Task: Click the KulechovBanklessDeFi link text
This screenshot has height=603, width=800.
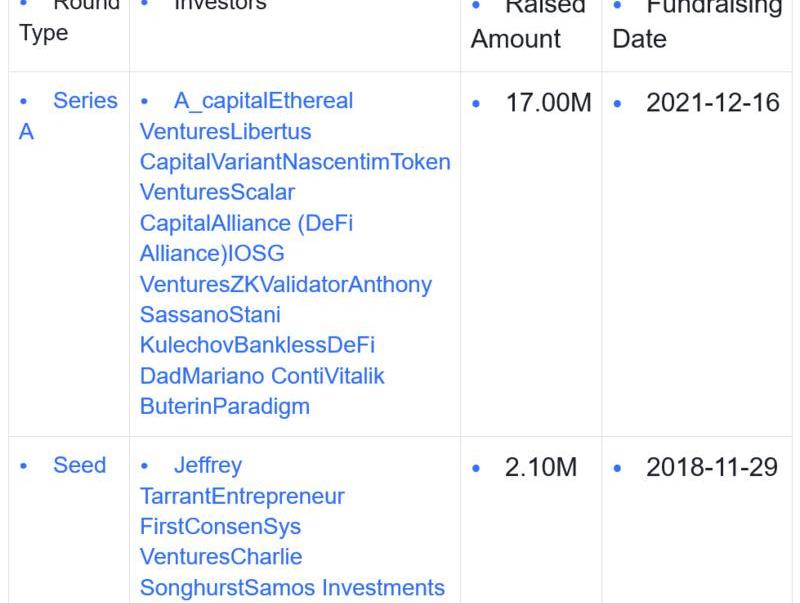Action: click(x=257, y=345)
